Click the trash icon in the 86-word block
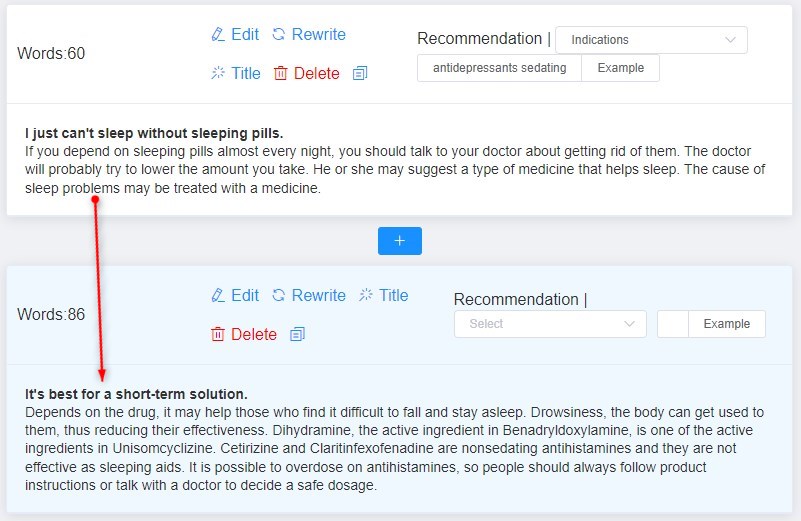801x521 pixels. pyautogui.click(x=218, y=334)
